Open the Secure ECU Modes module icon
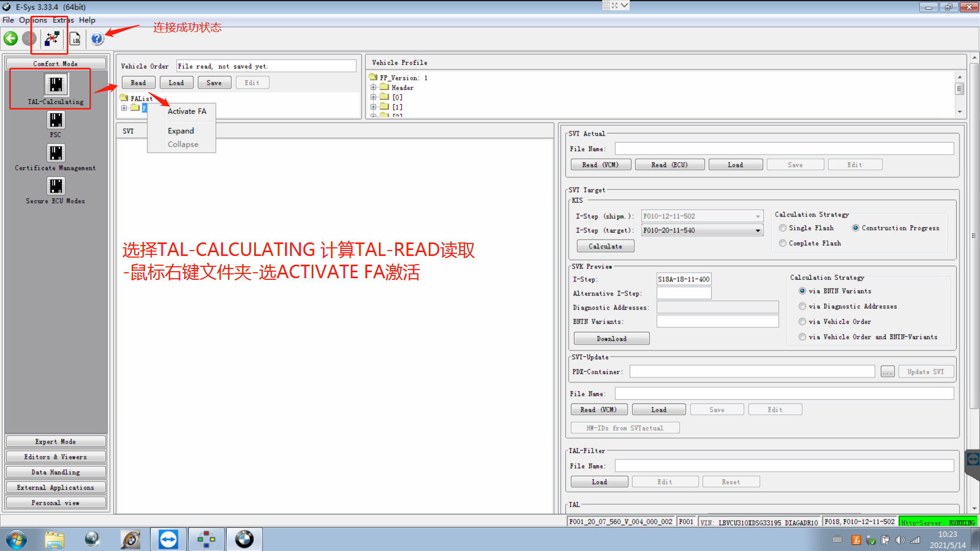The width and height of the screenshot is (980, 551). point(56,186)
